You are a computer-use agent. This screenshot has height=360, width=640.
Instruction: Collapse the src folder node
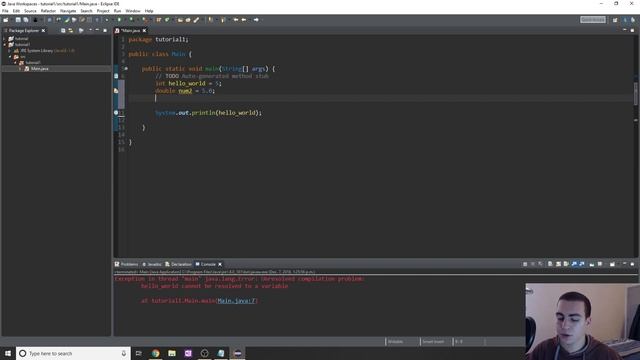(x=10, y=57)
